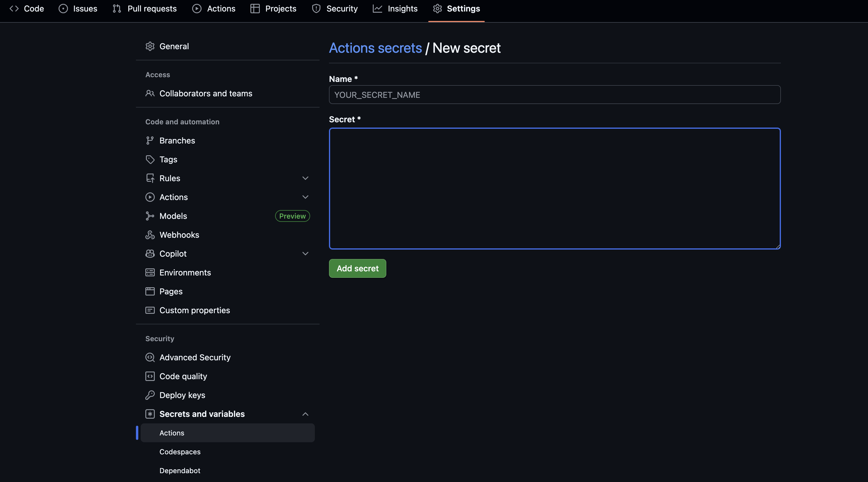Click the Tags label icon
This screenshot has height=482, width=868.
click(150, 159)
